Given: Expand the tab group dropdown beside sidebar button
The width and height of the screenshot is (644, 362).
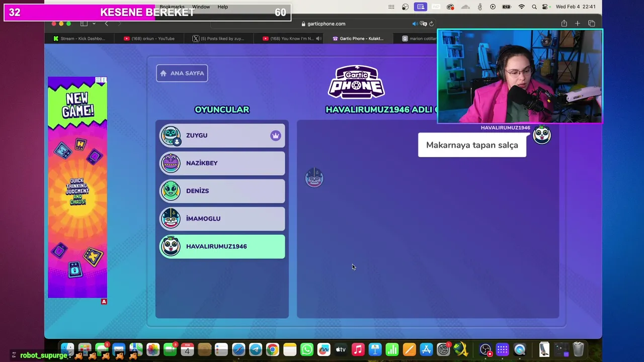Looking at the screenshot, I should tap(94, 24).
